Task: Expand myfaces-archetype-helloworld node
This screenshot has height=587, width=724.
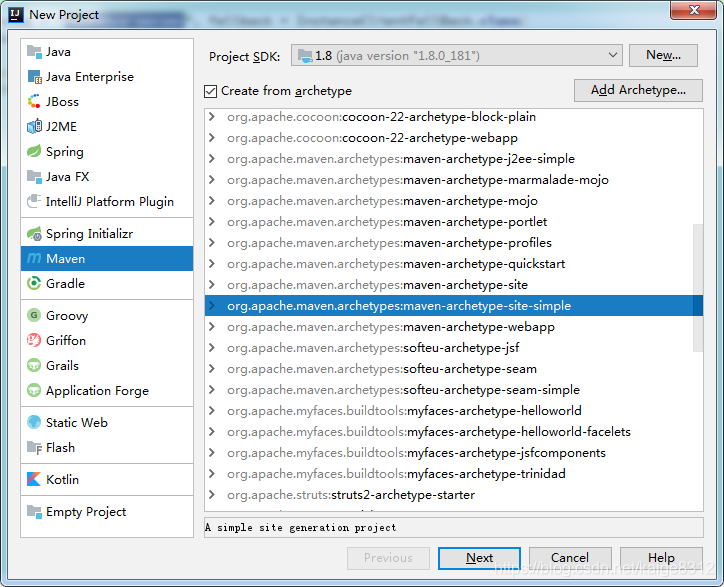Action: coord(212,411)
